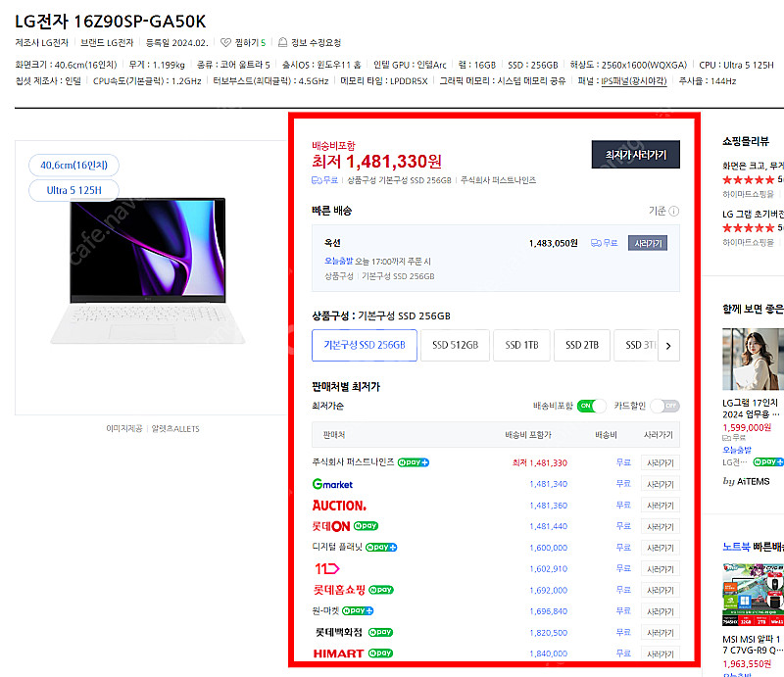The height and width of the screenshot is (677, 784).
Task: Click the 롯데ON seller logo
Action: pyautogui.click(x=331, y=526)
